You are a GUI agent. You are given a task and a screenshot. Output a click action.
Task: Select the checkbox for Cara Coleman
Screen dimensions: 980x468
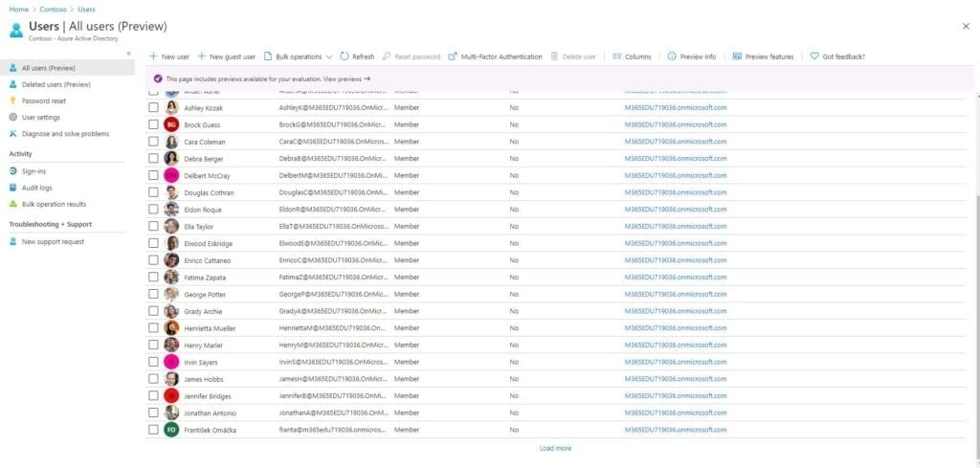(x=153, y=142)
